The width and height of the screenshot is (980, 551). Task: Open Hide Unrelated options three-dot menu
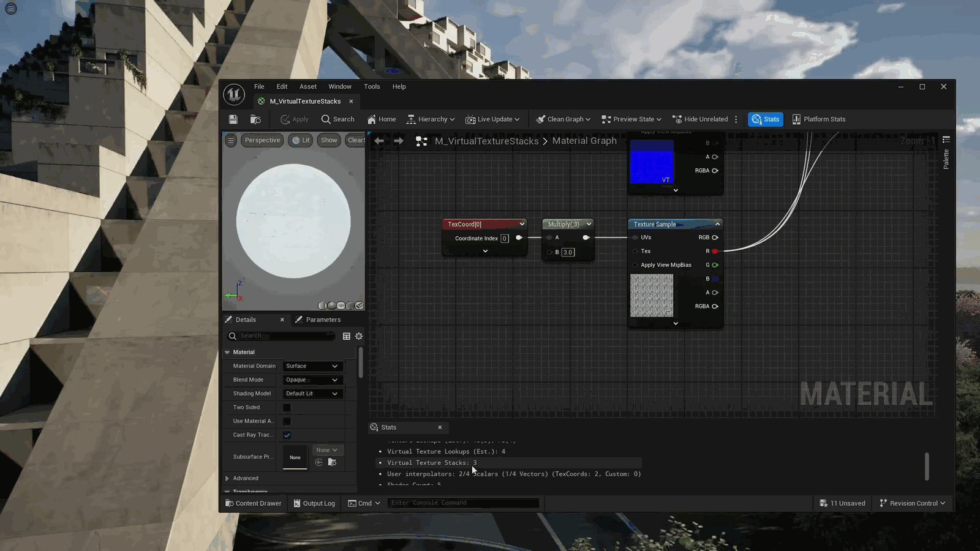[x=736, y=119]
